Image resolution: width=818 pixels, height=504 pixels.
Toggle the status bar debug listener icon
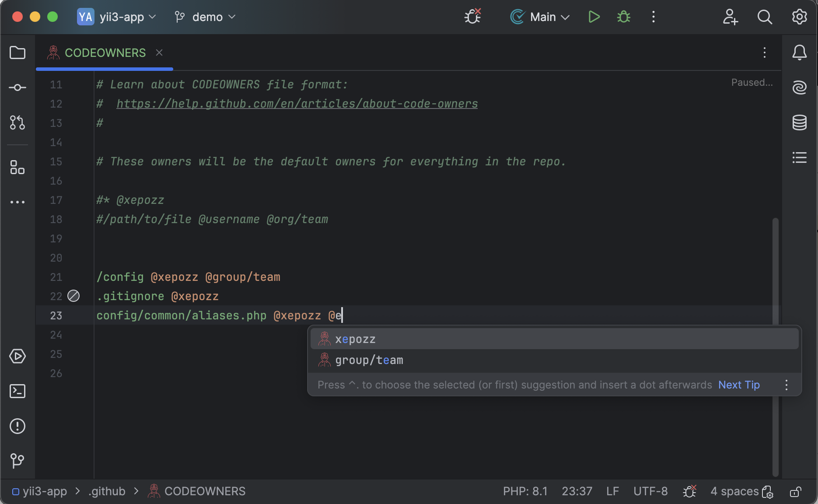[x=689, y=491]
